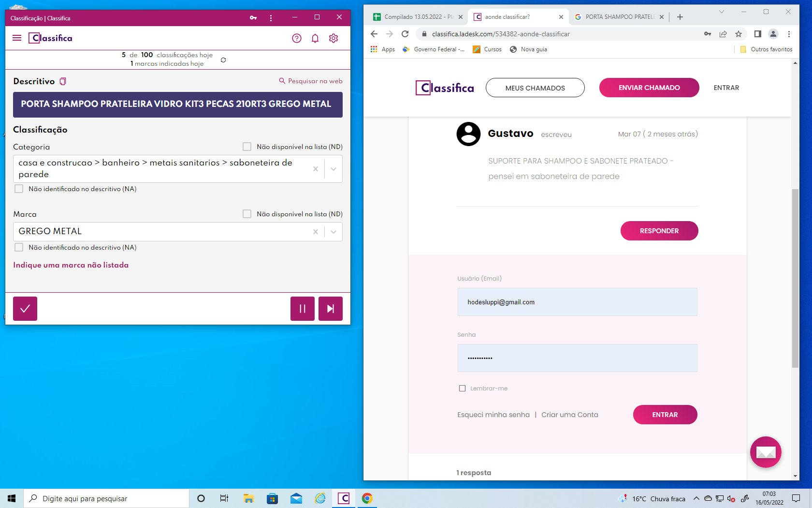Screen dimensions: 812x508
Task: Enable the Lembrar-me checkbox
Action: 462,388
